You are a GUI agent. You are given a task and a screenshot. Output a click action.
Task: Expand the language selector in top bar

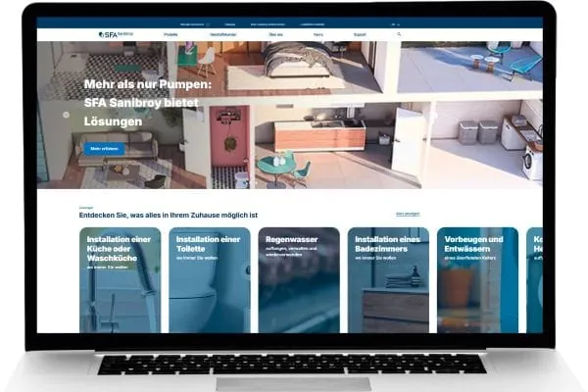395,24
